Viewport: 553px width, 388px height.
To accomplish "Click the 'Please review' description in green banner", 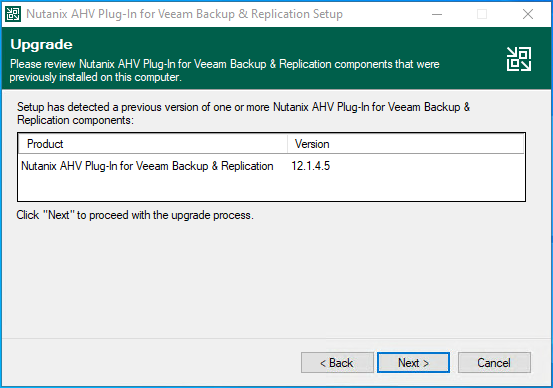I will coord(225,71).
